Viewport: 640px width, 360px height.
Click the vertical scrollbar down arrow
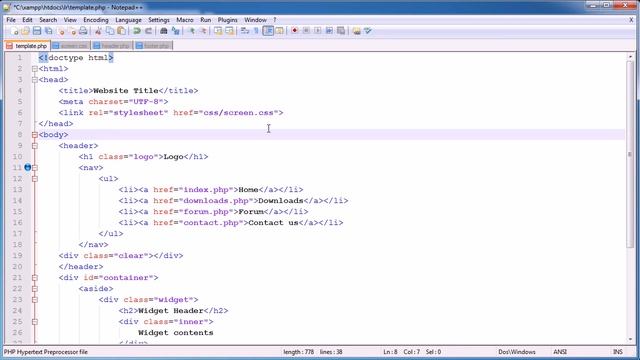[630, 339]
